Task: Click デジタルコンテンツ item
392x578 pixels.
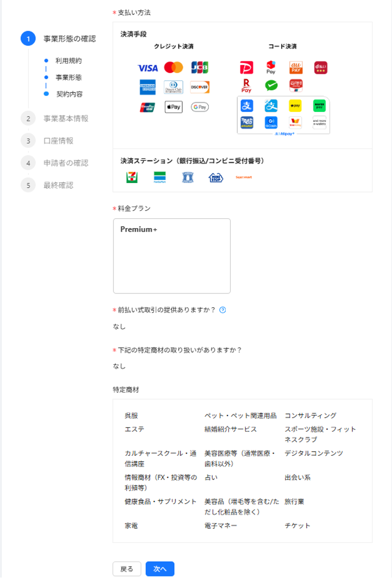Action: coord(314,453)
